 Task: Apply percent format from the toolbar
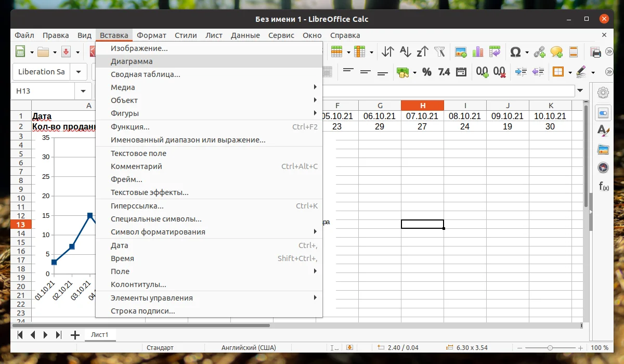[x=426, y=72]
